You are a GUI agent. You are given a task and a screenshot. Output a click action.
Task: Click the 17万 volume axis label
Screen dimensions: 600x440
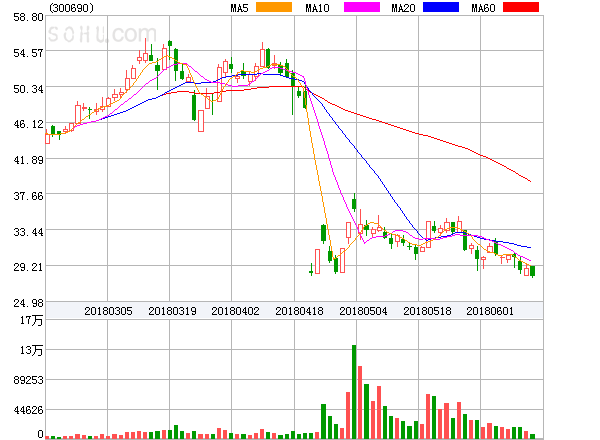point(31,320)
